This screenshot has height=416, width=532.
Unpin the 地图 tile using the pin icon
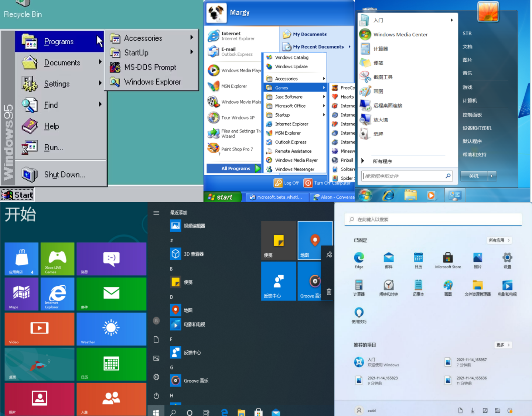[x=329, y=254]
